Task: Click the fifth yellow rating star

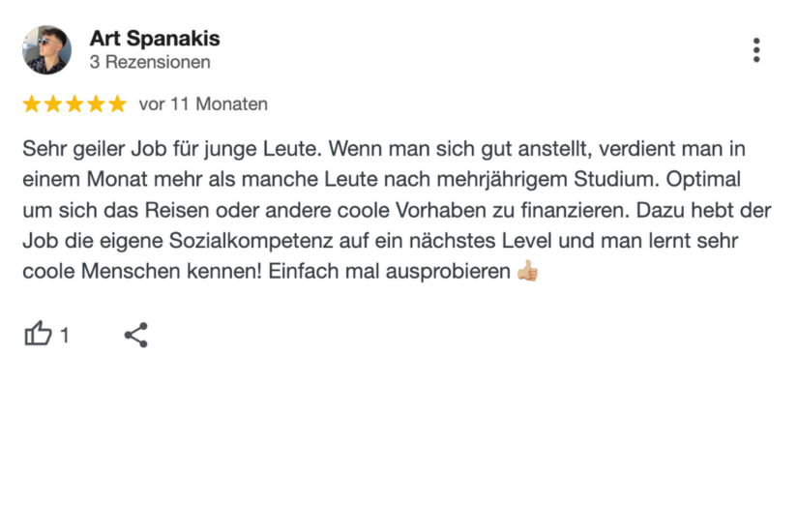Action: click(x=117, y=104)
